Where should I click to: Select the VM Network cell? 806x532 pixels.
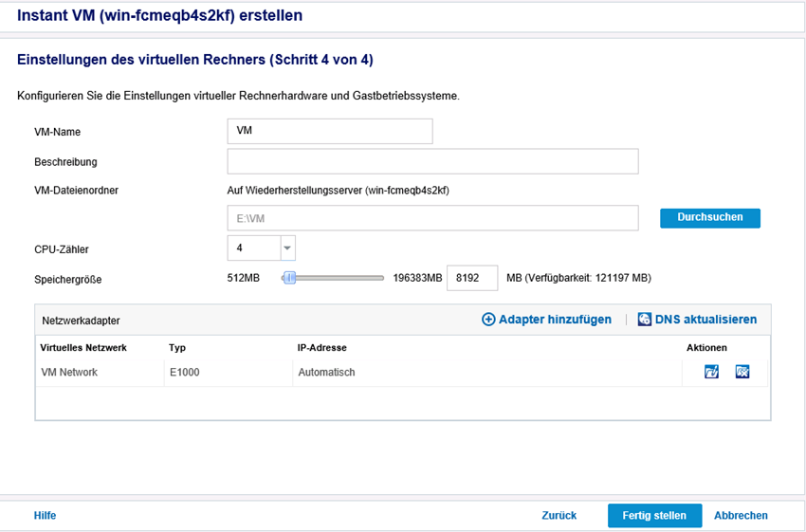(x=100, y=372)
